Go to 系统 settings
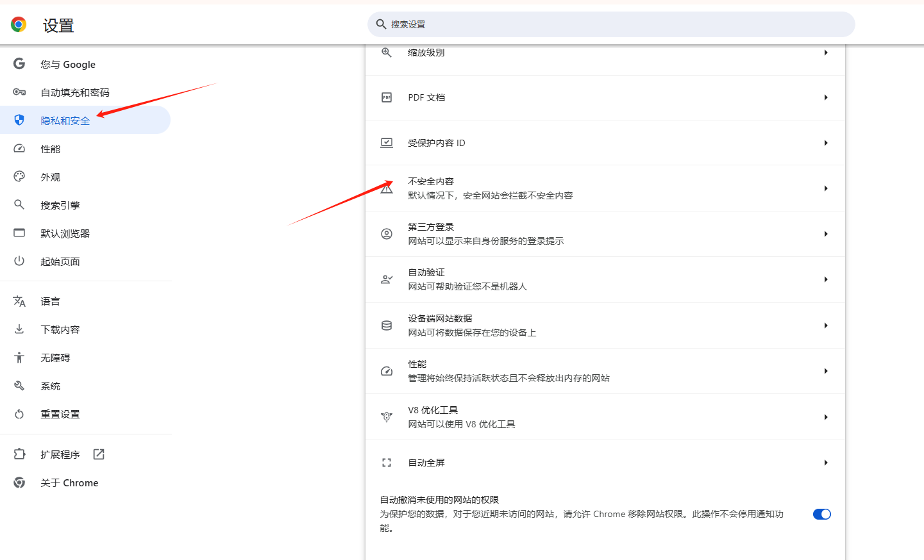 pos(85,386)
